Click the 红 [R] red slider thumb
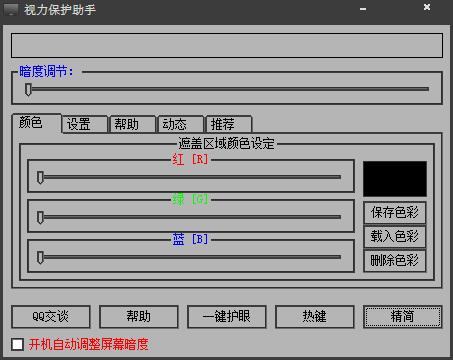The image size is (453, 360). coord(40,178)
